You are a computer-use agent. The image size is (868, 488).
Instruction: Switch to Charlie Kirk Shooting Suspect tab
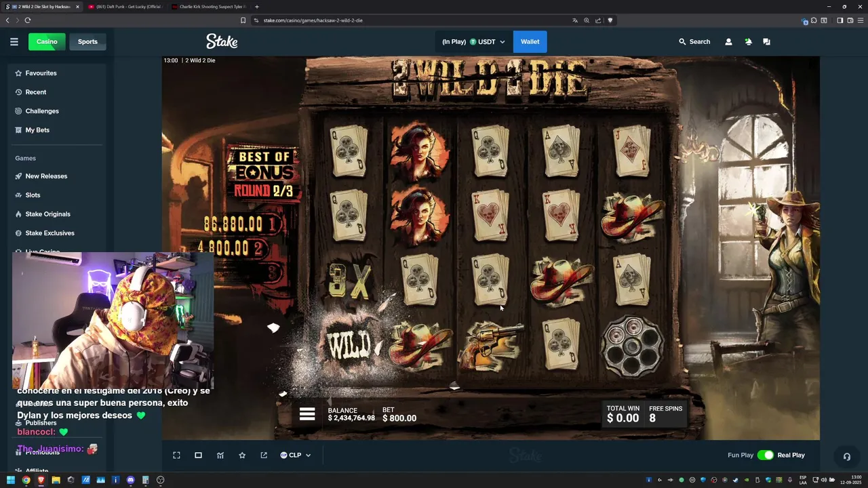(x=209, y=7)
